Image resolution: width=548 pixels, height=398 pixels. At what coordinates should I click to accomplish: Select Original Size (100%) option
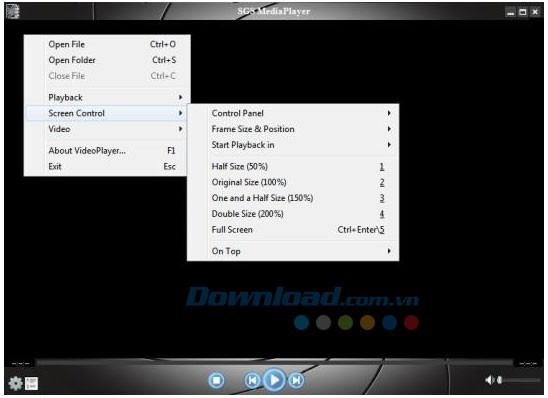tap(293, 182)
